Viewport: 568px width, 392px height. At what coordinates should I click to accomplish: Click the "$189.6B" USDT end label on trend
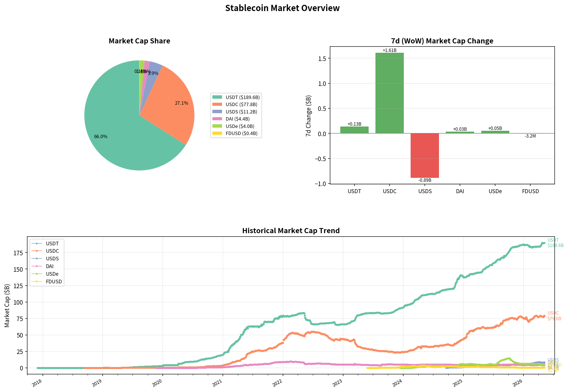(556, 246)
